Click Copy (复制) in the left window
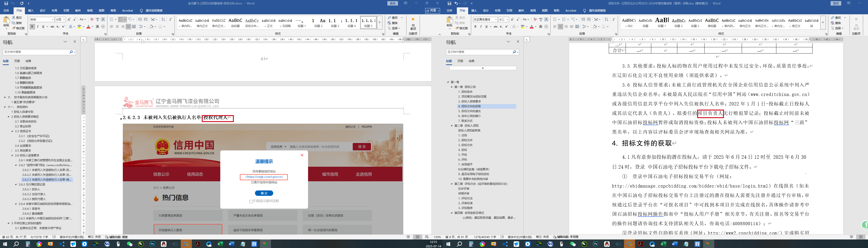Viewport: 868px width, 248px height. tap(17, 23)
